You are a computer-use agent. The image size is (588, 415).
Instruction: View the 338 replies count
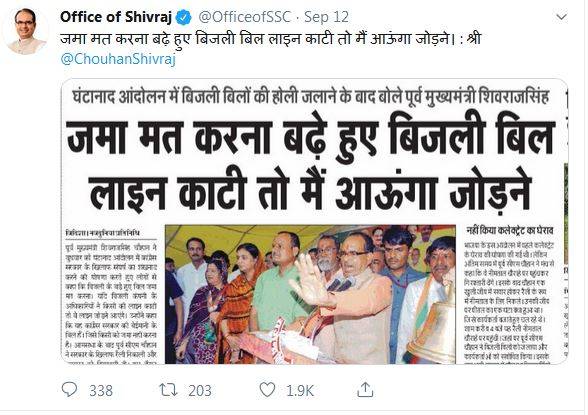point(101,391)
